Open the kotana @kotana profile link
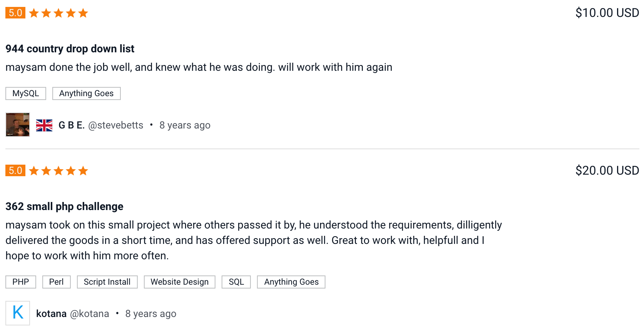The image size is (644, 327). [73, 314]
